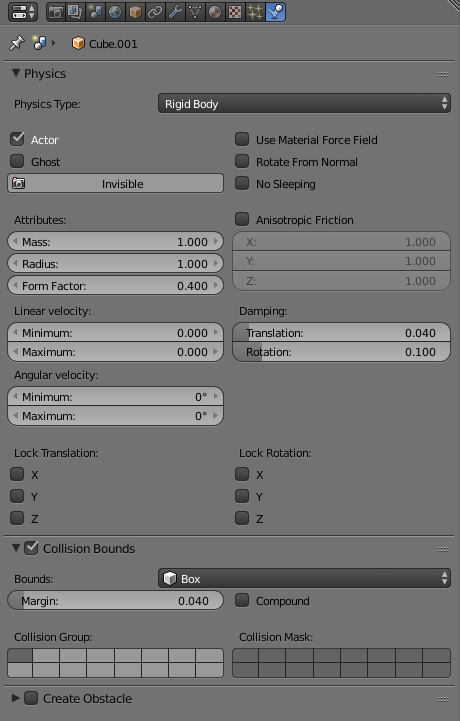460x721 pixels.
Task: Open the Object properties cube tab
Action: [x=135, y=12]
